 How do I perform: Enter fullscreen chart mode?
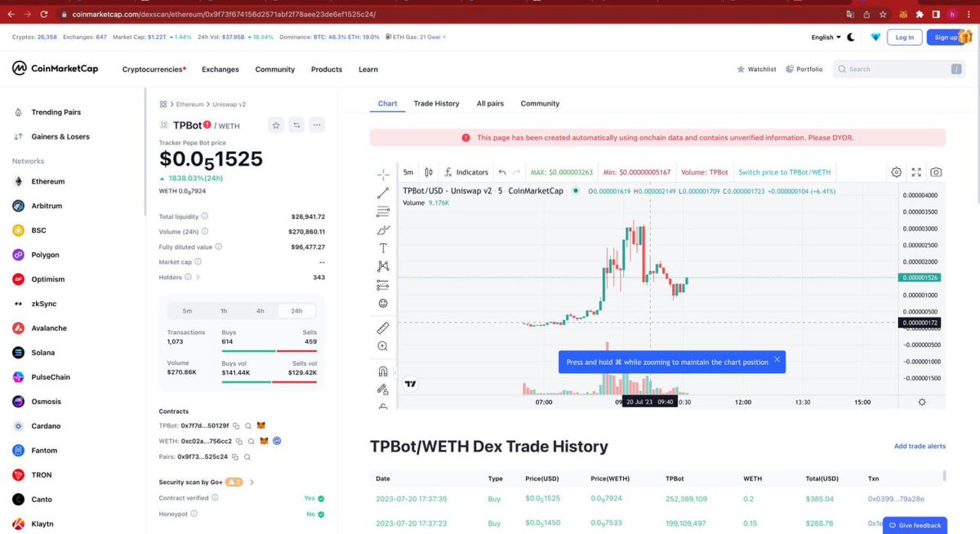click(915, 172)
